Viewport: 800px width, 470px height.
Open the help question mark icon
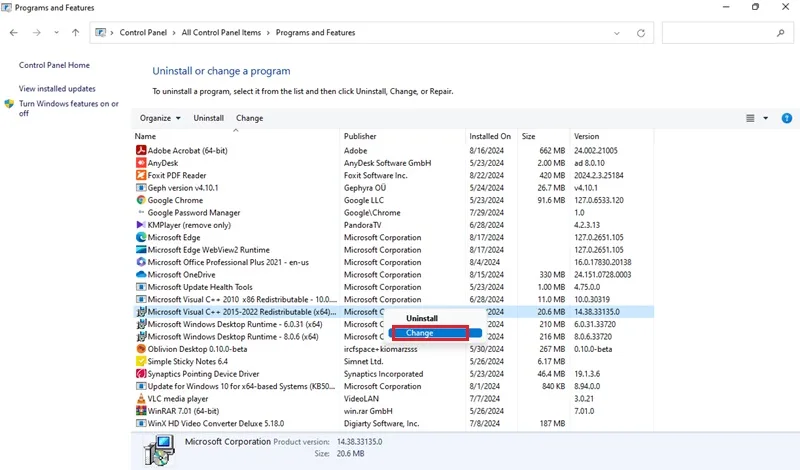tap(787, 118)
